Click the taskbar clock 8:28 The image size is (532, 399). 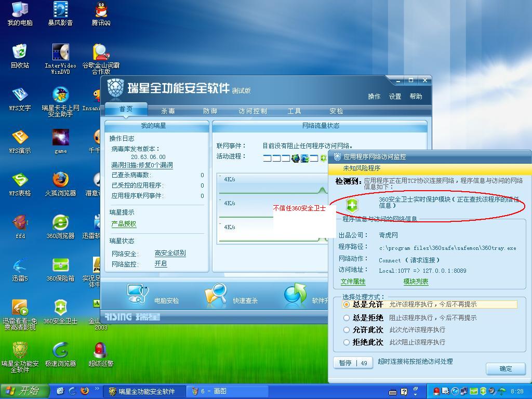click(517, 391)
